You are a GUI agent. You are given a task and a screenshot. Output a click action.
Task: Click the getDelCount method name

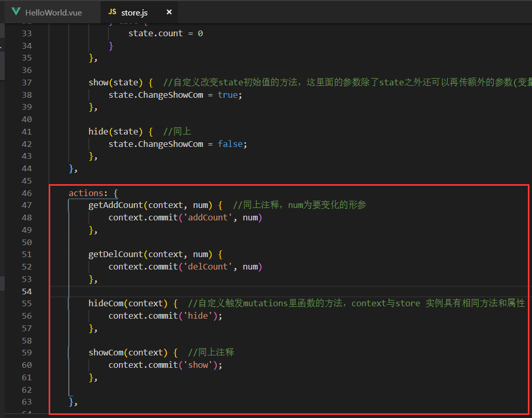coord(116,255)
